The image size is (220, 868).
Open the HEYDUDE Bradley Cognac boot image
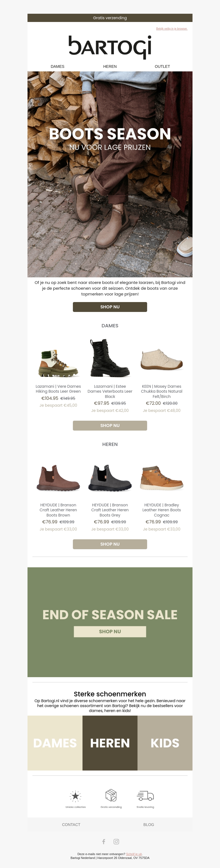pos(162,478)
